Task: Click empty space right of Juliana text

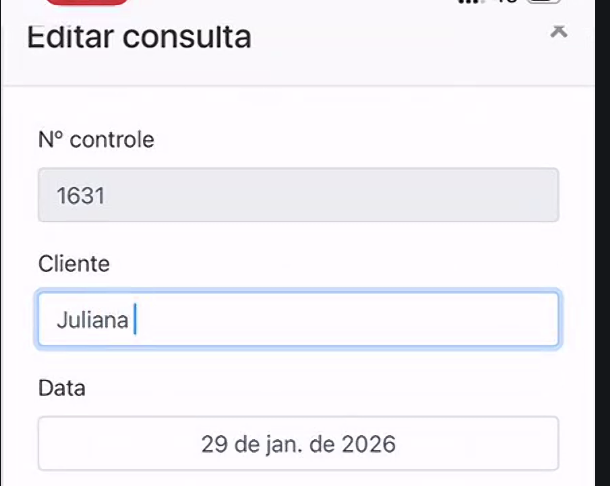Action: (350, 320)
